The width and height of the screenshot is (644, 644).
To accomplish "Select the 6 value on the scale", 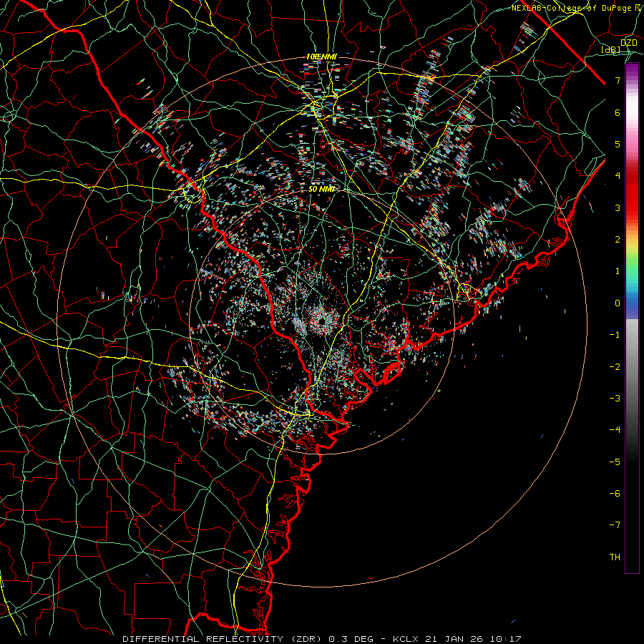I will coord(618,112).
